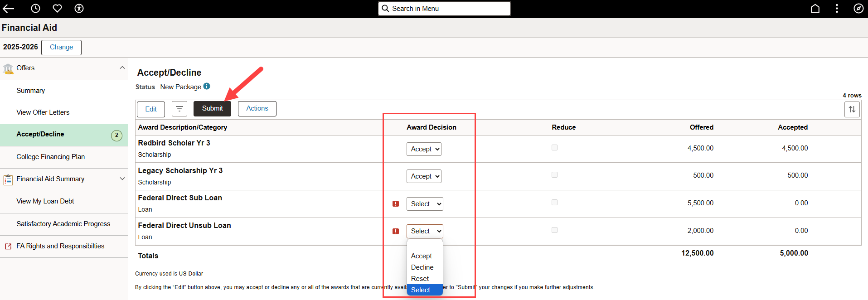Toggle Reduce checkbox for Federal Direct Sub Loan
This screenshot has width=868, height=300.
pos(554,203)
